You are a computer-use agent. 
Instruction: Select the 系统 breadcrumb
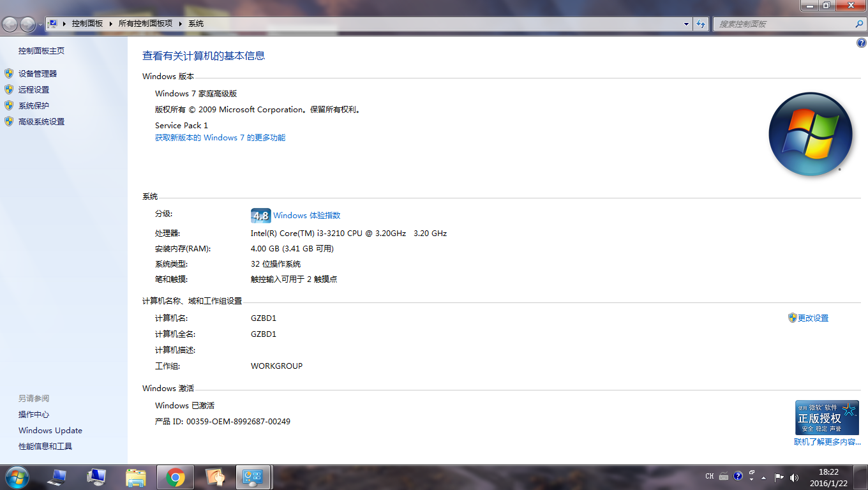click(196, 24)
